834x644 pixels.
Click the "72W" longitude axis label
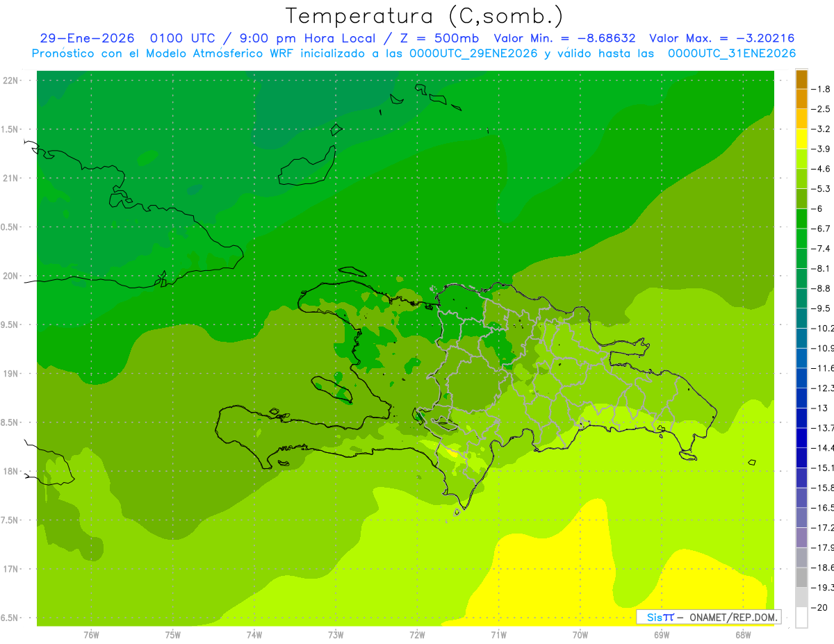(x=417, y=634)
